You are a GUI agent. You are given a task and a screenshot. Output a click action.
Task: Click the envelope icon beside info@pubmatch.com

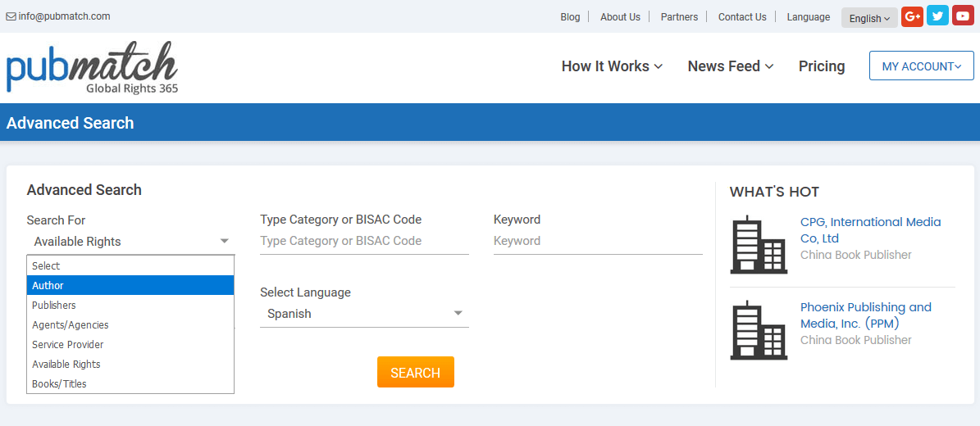(x=11, y=17)
